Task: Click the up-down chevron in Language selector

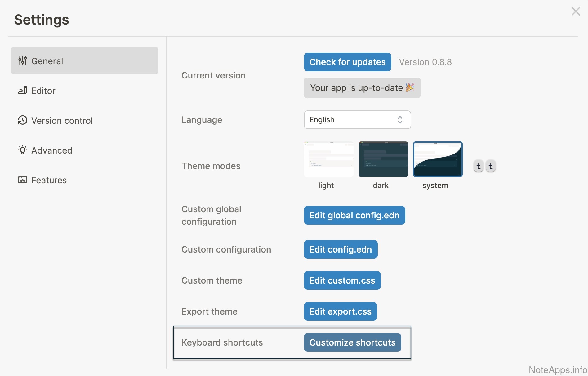Action: 400,120
